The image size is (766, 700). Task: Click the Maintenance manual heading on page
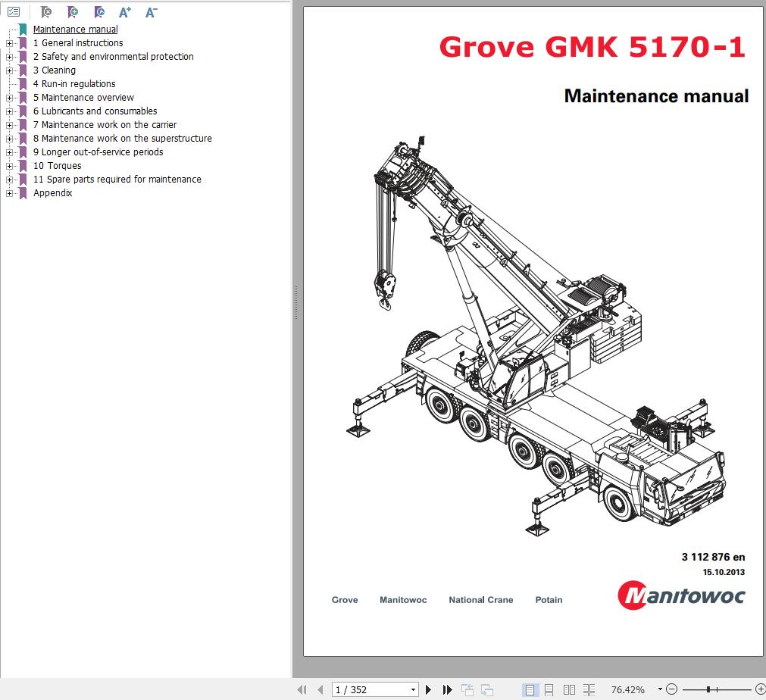pos(656,95)
